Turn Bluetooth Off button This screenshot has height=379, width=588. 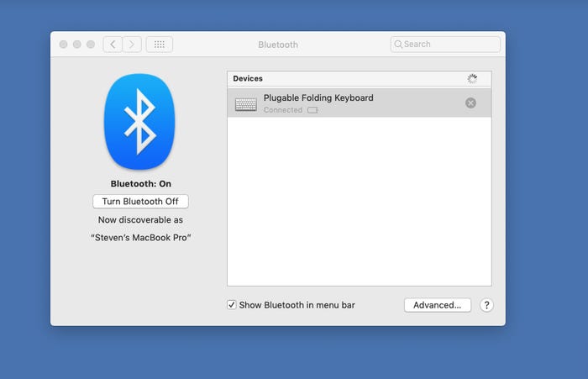click(140, 202)
